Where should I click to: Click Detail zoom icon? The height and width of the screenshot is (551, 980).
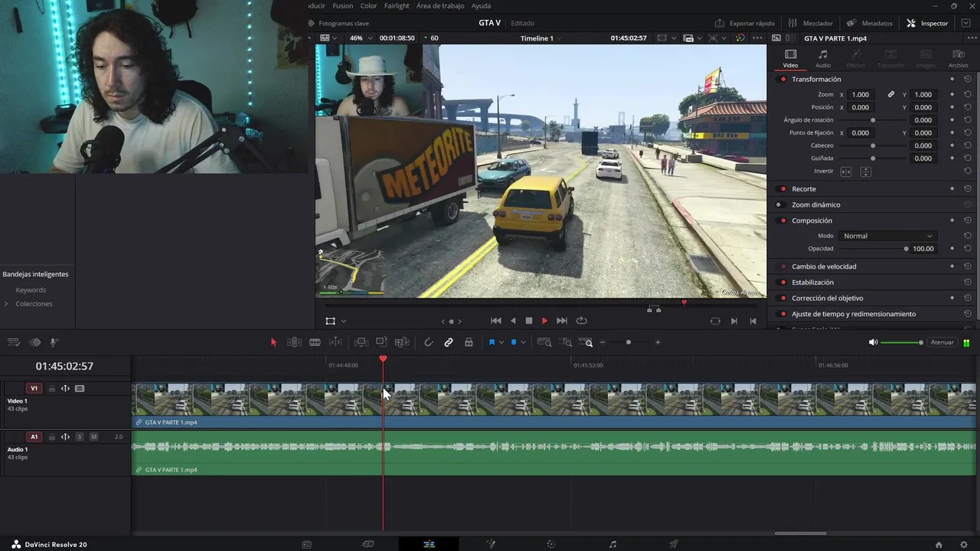tap(565, 342)
